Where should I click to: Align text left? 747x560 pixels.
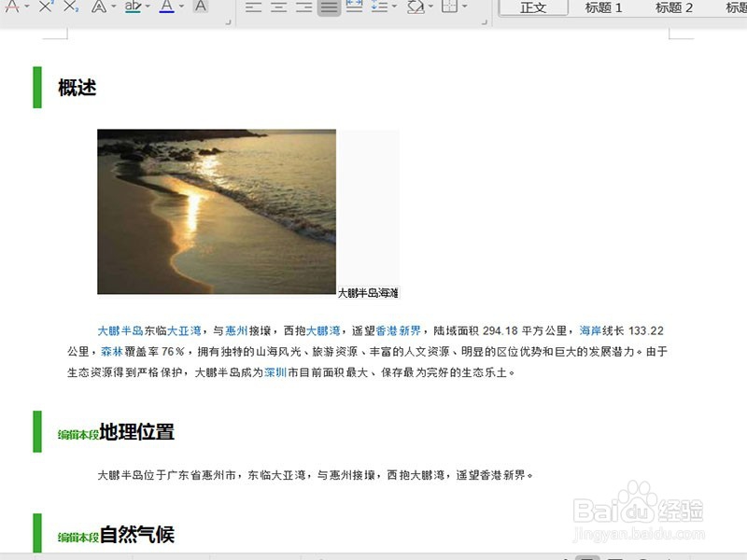click(253, 7)
